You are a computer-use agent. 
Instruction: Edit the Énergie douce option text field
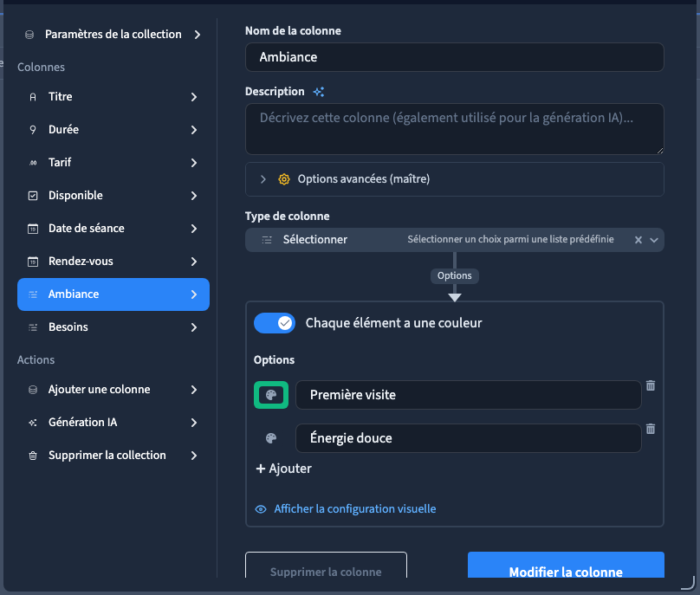click(469, 438)
